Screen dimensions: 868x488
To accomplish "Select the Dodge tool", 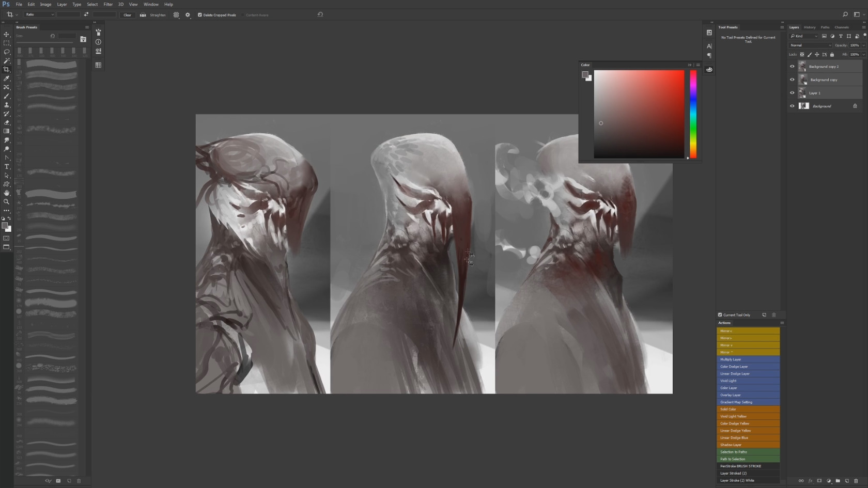I will pos(7,149).
